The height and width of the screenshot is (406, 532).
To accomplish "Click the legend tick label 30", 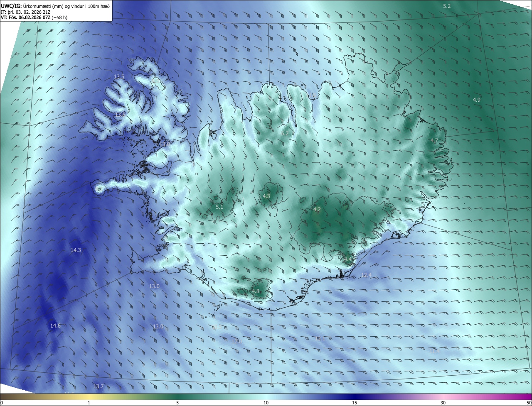I will coord(443,403).
